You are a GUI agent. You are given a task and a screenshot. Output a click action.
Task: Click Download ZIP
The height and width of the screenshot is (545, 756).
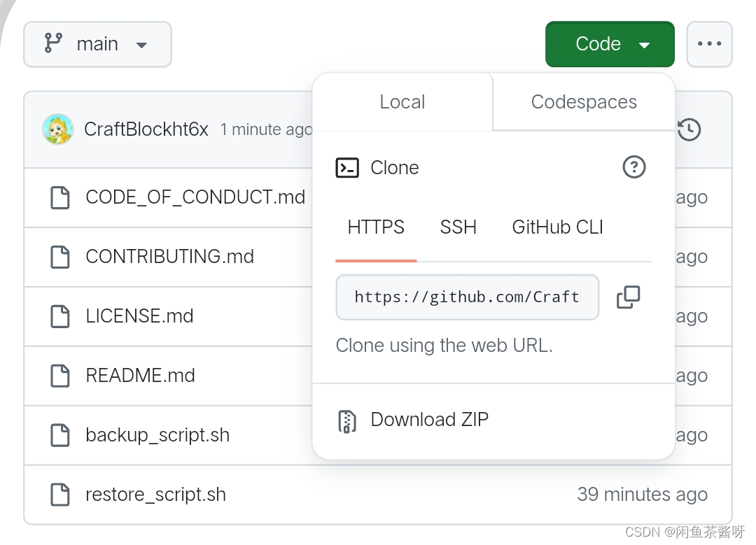coord(429,420)
